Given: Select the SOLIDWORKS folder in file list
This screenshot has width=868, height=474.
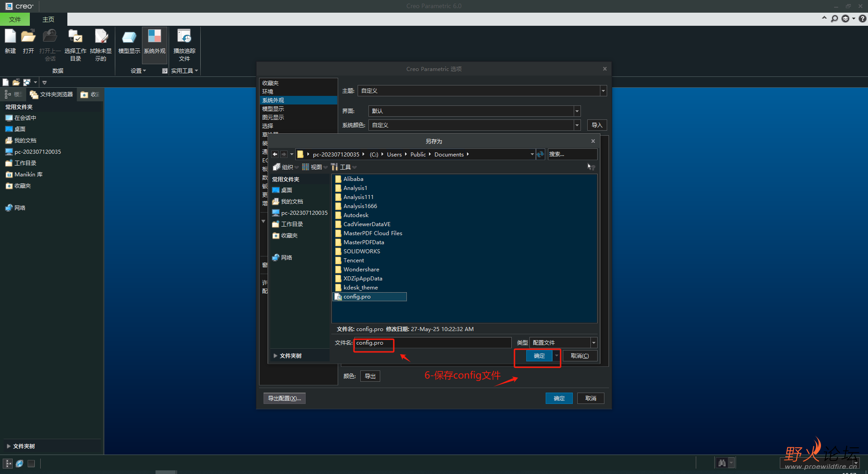Looking at the screenshot, I should 357,251.
